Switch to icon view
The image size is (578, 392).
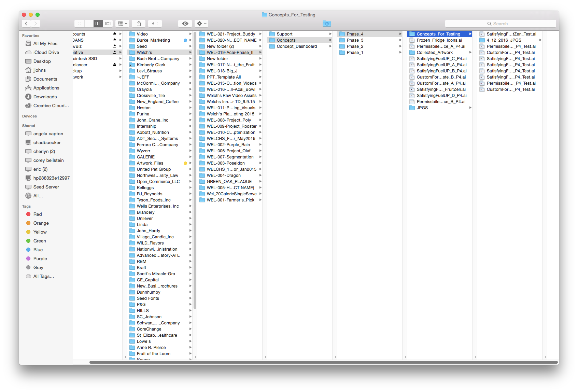80,24
